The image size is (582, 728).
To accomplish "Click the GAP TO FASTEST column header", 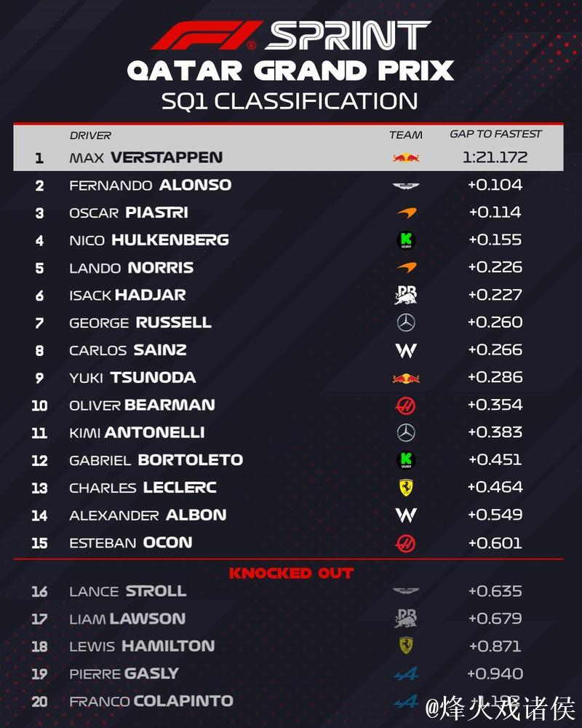I will 495,134.
